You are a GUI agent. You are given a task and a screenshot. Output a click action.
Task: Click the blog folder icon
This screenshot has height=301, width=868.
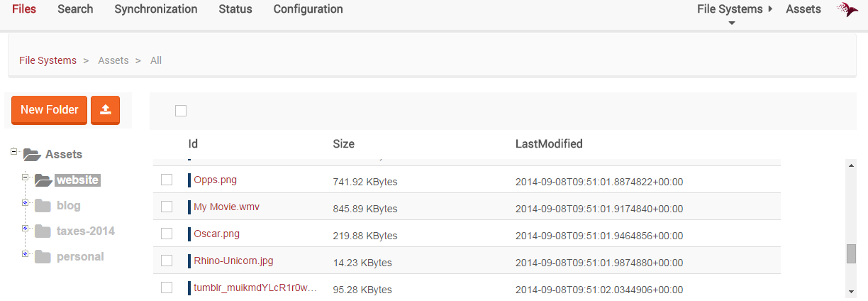click(43, 206)
